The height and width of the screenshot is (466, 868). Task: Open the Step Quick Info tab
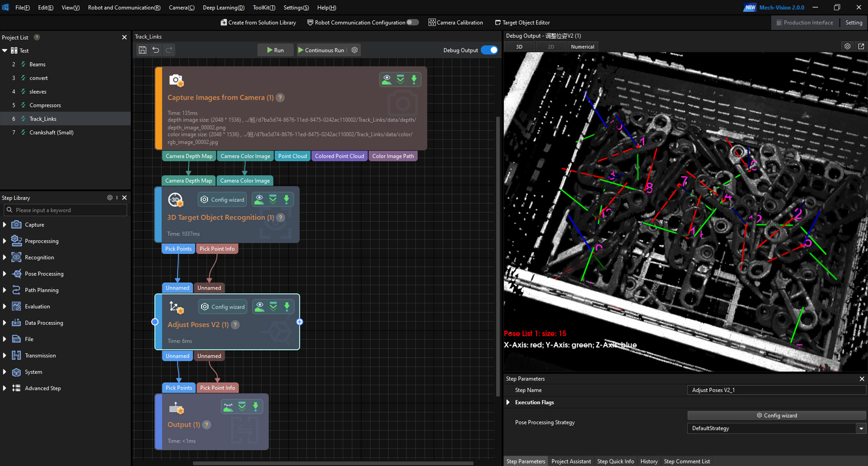(x=615, y=461)
